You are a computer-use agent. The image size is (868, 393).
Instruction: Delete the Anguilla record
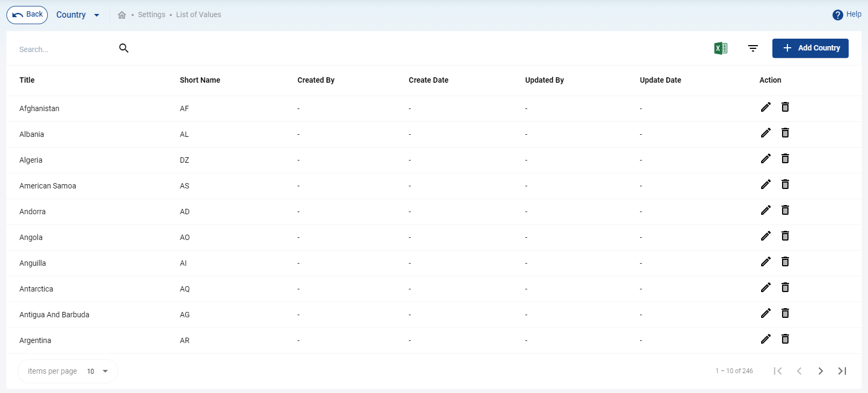tap(785, 261)
